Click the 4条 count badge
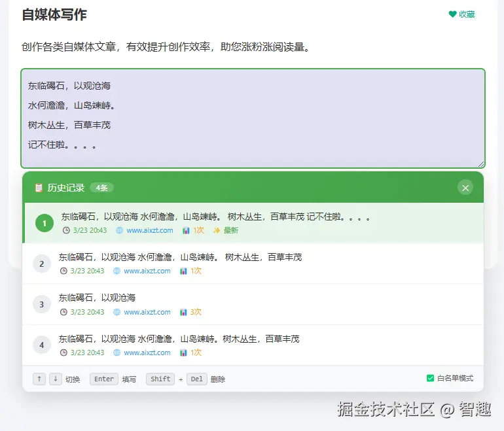Image resolution: width=504 pixels, height=431 pixels. [x=101, y=188]
